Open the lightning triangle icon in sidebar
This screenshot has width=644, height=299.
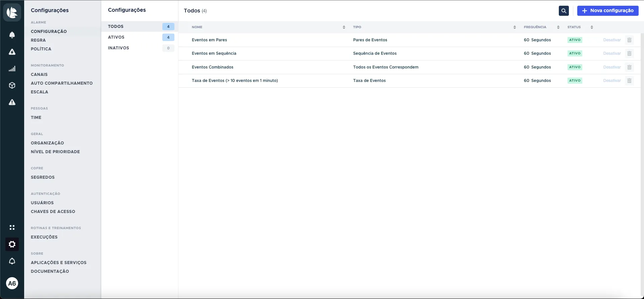click(12, 52)
